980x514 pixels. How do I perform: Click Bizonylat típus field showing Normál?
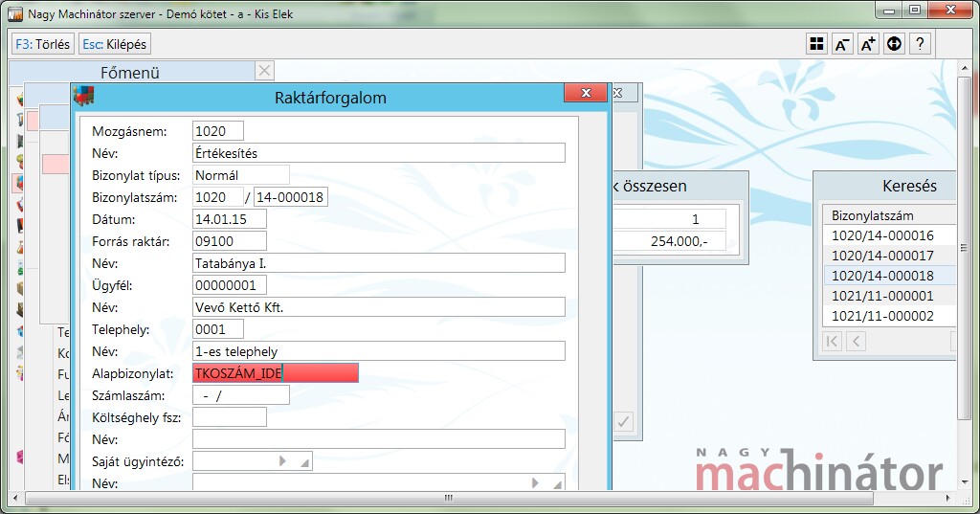pos(240,175)
